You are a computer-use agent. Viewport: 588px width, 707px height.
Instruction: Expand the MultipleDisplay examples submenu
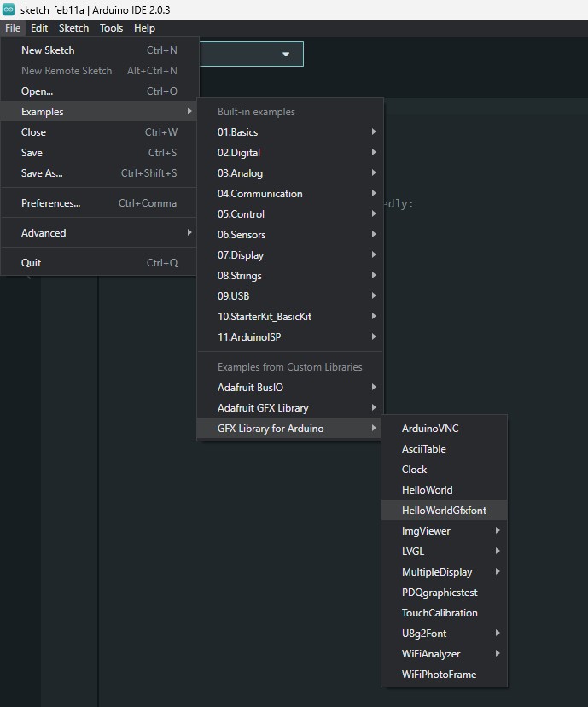(445, 572)
